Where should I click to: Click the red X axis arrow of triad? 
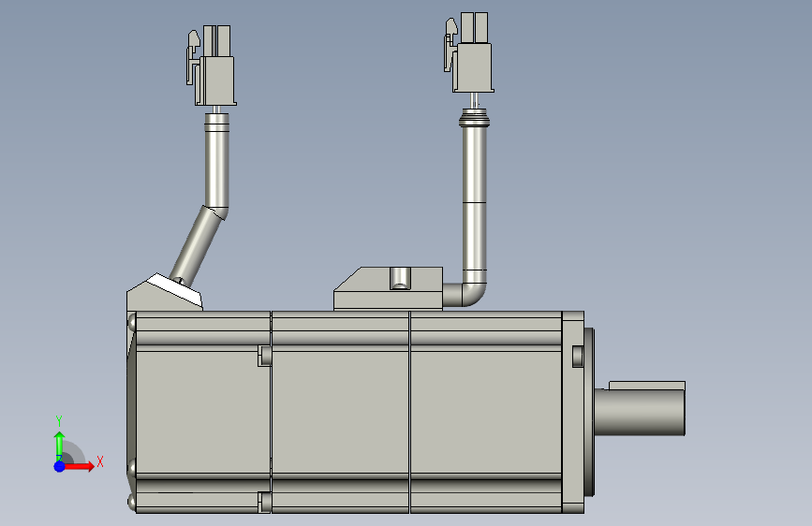tap(79, 466)
